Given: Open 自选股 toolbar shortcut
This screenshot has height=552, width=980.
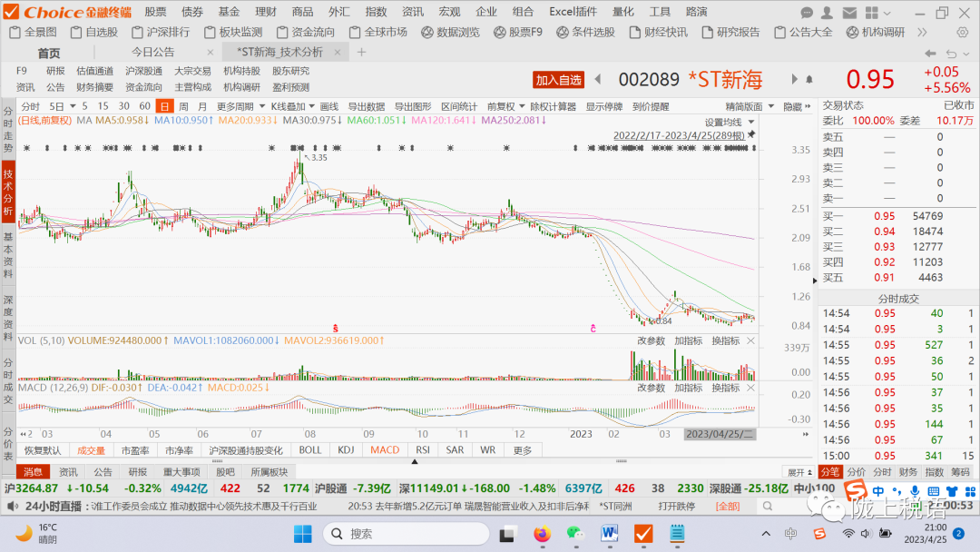Looking at the screenshot, I should click(x=94, y=32).
